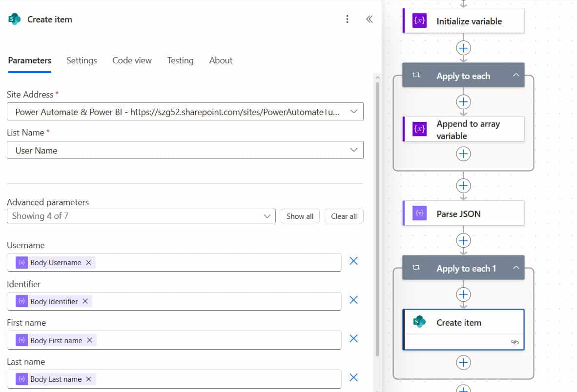This screenshot has height=392, width=577.
Task: Expand the Advanced parameters Showing 4 of 7 dropdown
Action: tap(141, 216)
